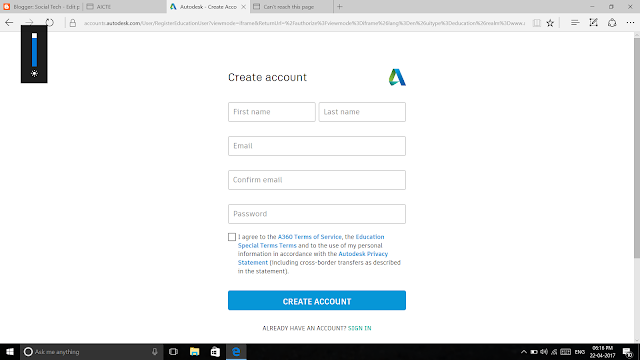Switch to the Blogger Social Tech tab

(42, 7)
